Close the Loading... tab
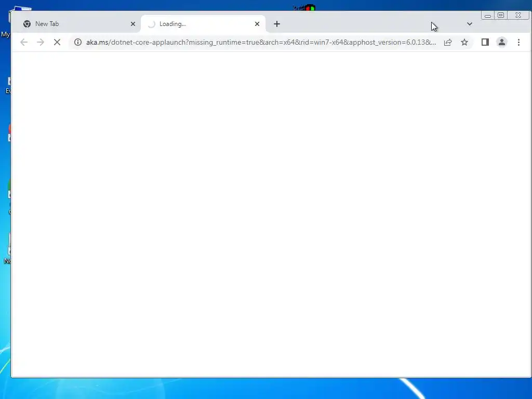Screen dimensions: 532x399 [x=257, y=24]
